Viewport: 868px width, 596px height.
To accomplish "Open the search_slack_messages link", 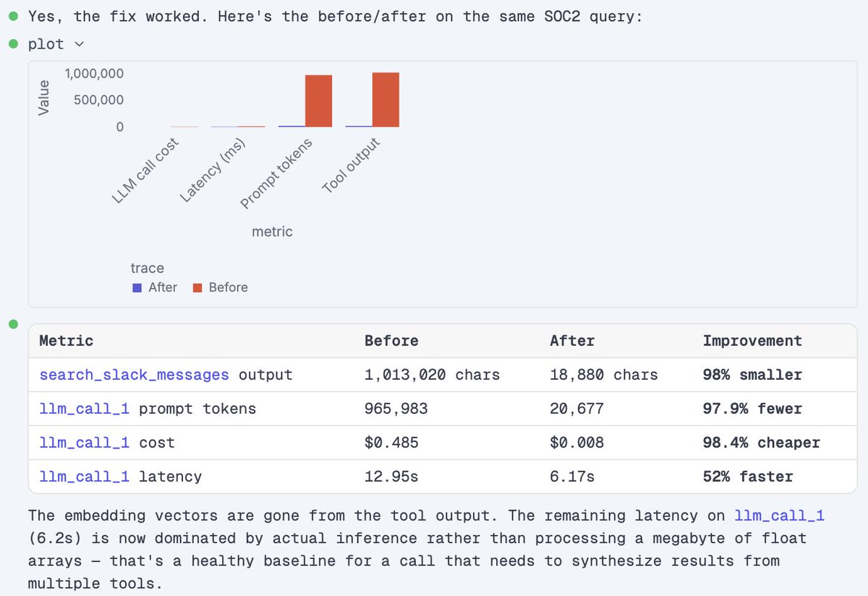I will point(134,375).
